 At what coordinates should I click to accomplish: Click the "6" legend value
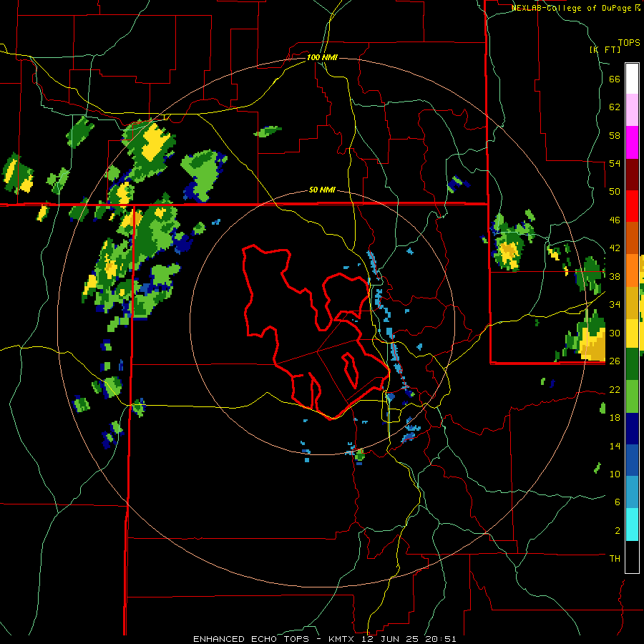618,502
